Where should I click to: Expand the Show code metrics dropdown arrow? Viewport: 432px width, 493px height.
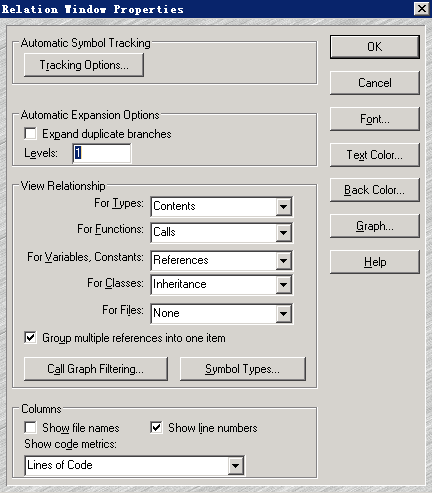coord(235,465)
